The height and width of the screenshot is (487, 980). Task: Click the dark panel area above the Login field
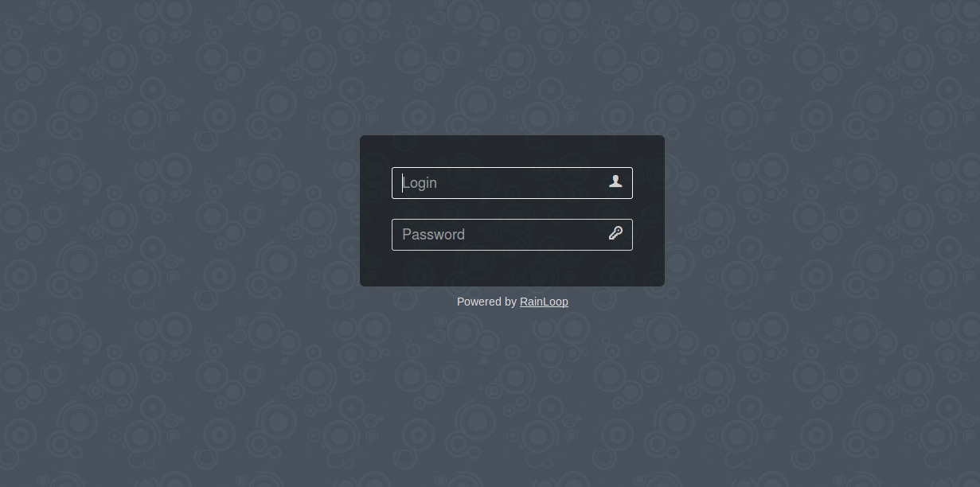coord(512,151)
